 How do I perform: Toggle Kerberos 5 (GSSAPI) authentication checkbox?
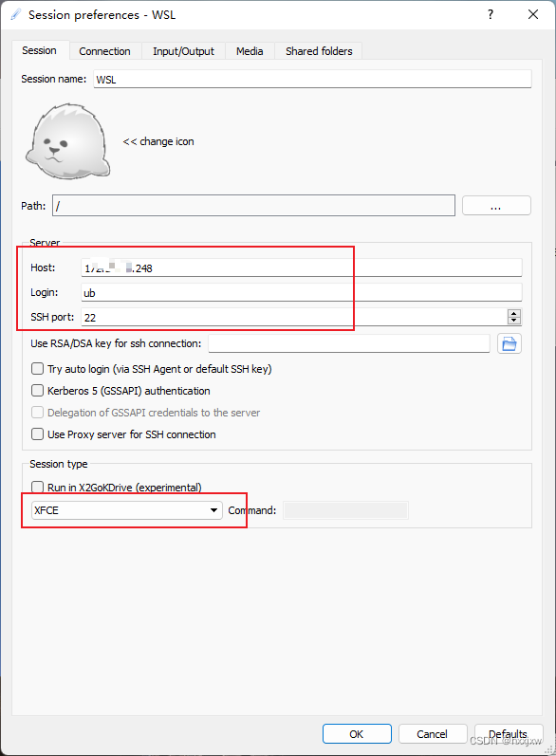click(37, 391)
